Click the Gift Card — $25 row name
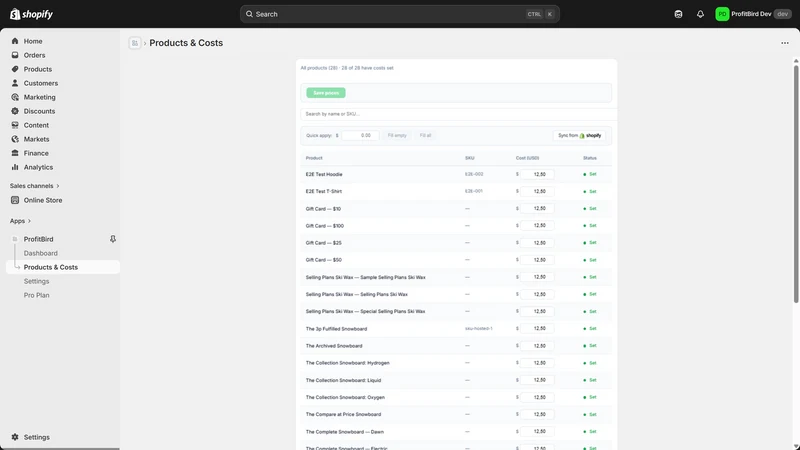800x450 pixels. coord(323,243)
